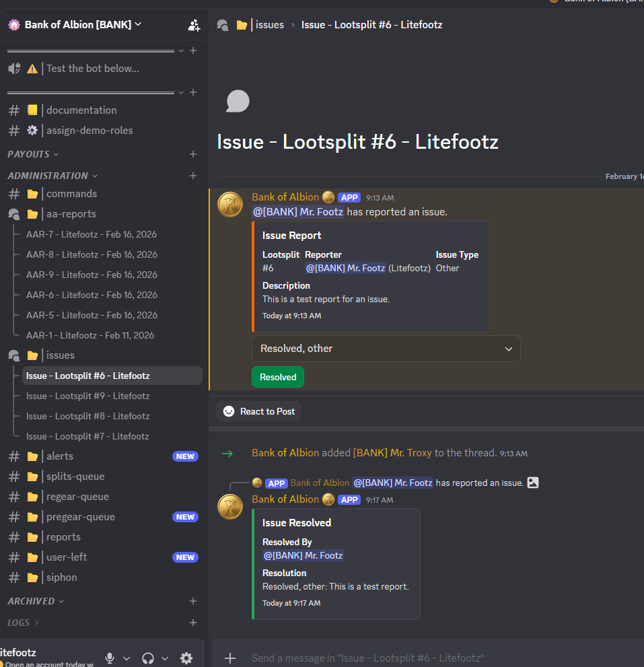Open user settings gear icon
644x667 pixels.
[x=186, y=658]
